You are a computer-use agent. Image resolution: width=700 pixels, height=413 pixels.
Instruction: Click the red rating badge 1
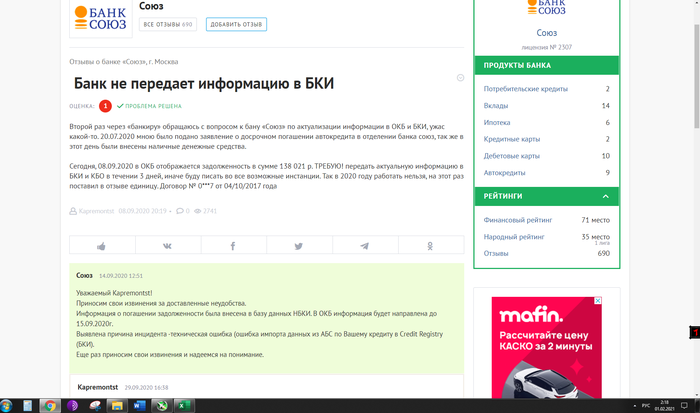click(105, 106)
